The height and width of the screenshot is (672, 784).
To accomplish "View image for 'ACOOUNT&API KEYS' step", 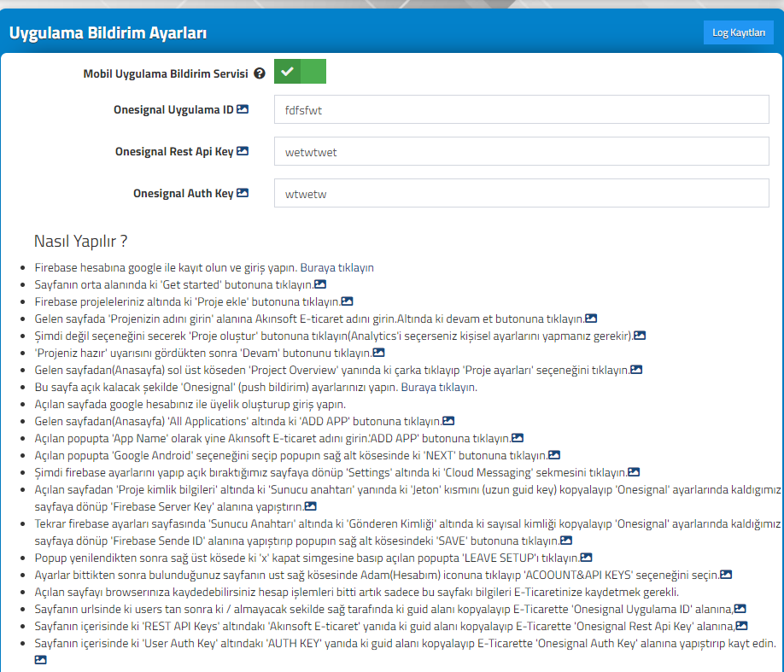I will point(726,575).
